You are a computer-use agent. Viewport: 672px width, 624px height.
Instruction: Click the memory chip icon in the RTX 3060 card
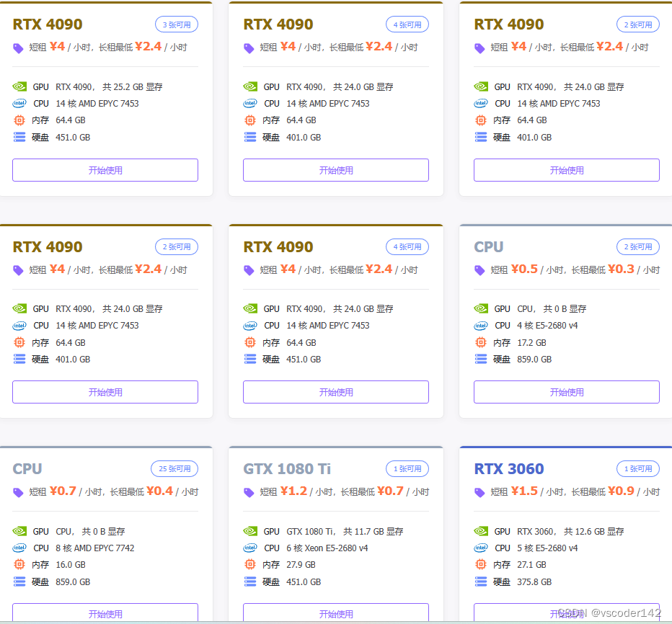pos(481,564)
